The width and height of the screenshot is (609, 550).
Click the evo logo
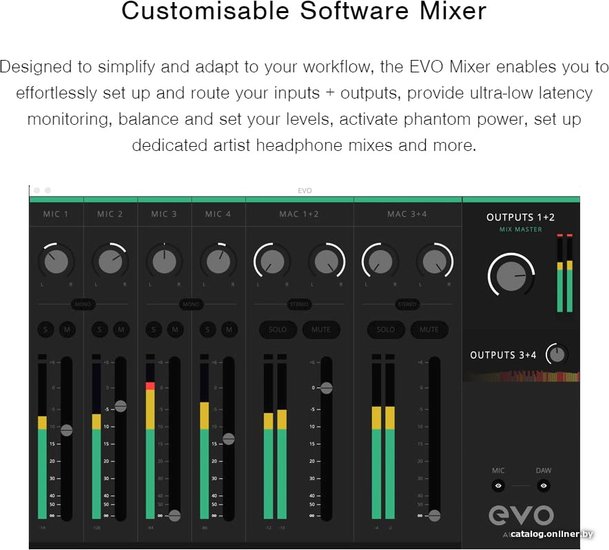click(x=521, y=515)
